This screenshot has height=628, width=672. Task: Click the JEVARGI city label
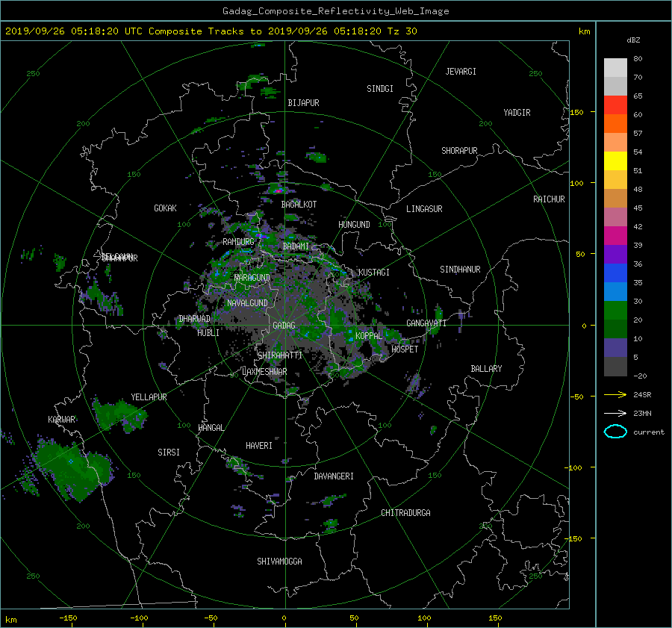tap(461, 72)
